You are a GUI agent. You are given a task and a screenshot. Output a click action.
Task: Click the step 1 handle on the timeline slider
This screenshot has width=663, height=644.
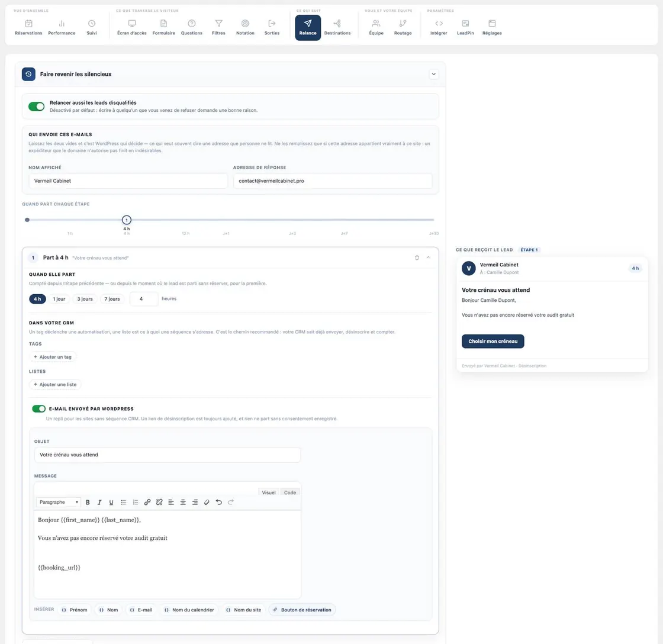pos(127,220)
